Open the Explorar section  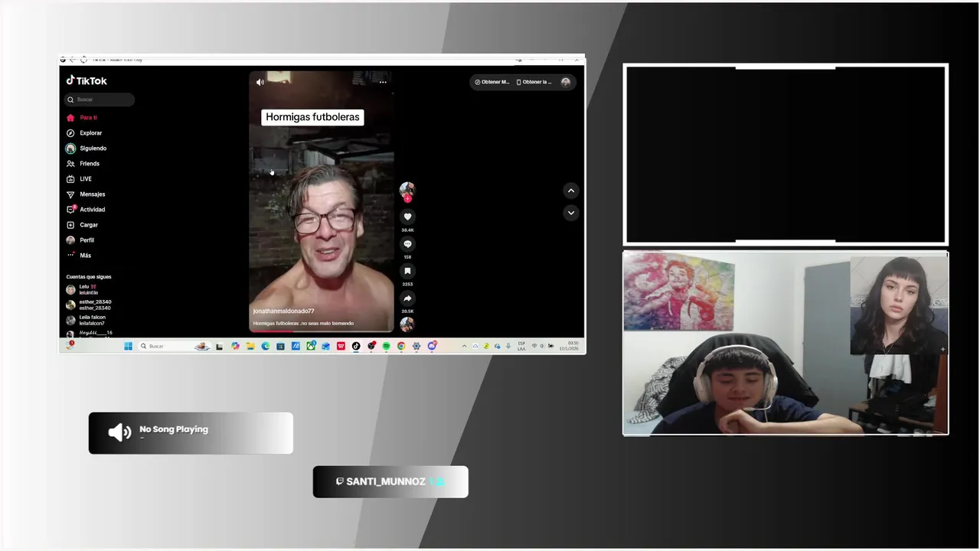click(84, 133)
